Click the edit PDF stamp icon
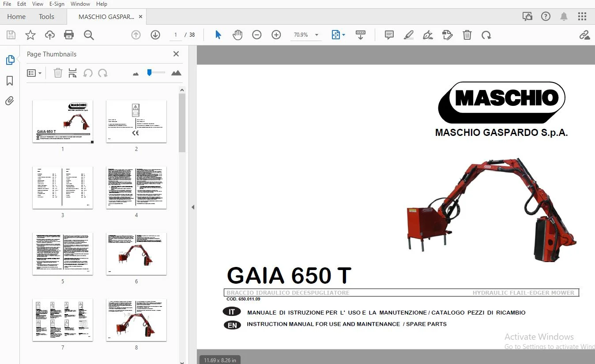 coord(447,35)
